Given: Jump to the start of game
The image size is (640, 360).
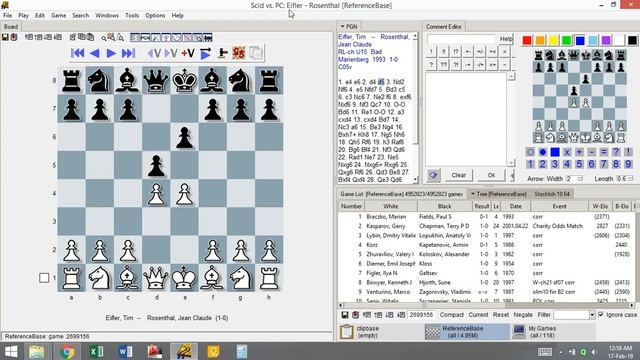Looking at the screenshot, I should coord(78,53).
